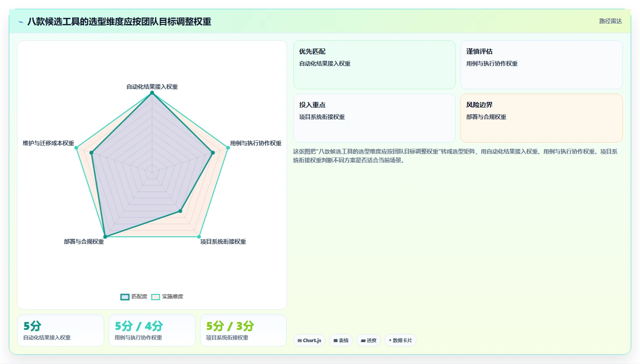
Task: Click the Chart.js tag
Action: (x=309, y=340)
